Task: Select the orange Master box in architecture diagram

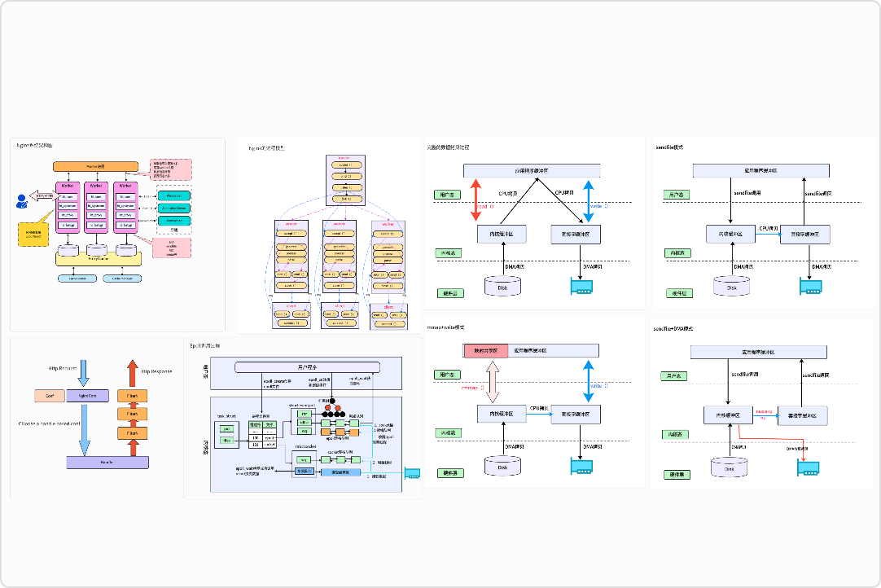Action: pos(95,166)
